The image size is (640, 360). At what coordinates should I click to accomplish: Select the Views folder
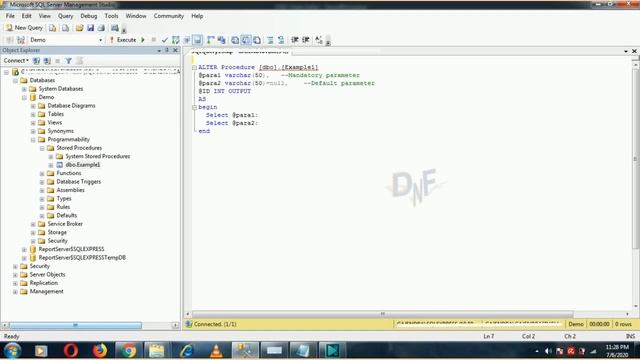pyautogui.click(x=55, y=122)
